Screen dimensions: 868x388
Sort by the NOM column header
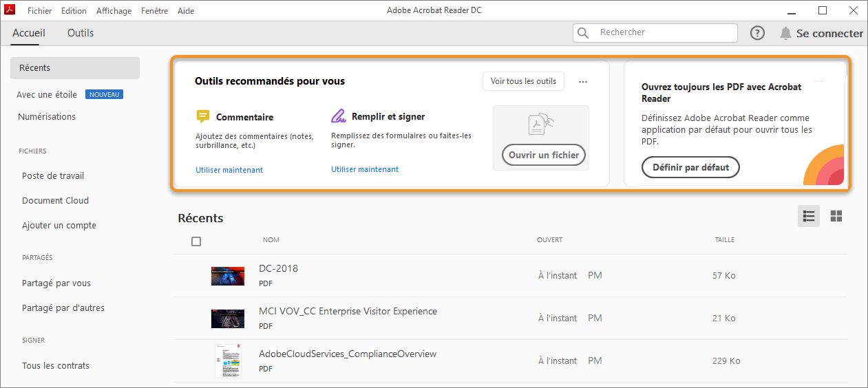point(271,240)
